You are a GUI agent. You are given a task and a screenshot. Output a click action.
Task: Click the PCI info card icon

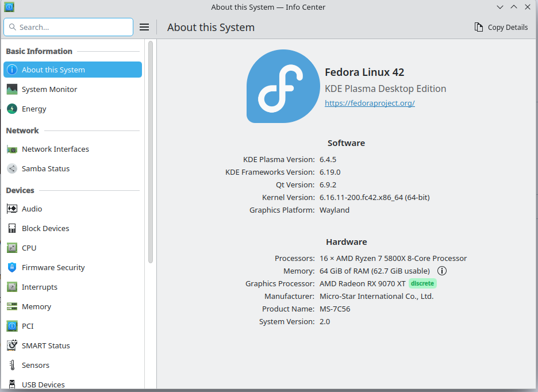(x=12, y=326)
